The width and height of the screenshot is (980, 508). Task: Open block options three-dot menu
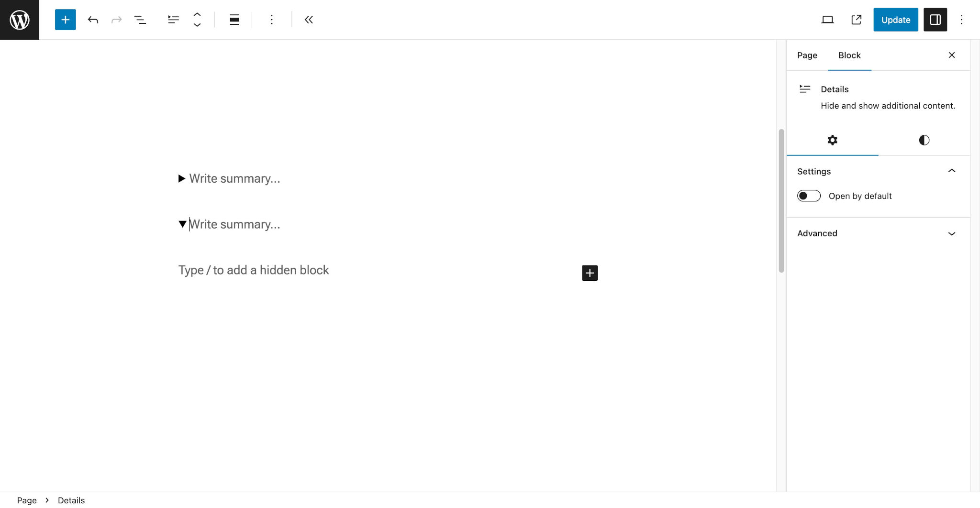(272, 20)
